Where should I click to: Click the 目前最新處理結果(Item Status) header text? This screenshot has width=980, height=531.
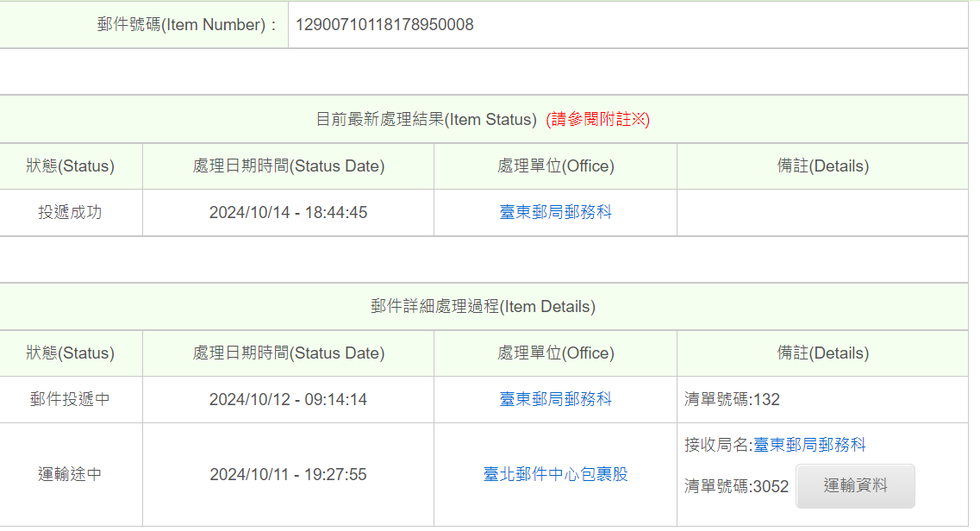(x=427, y=119)
